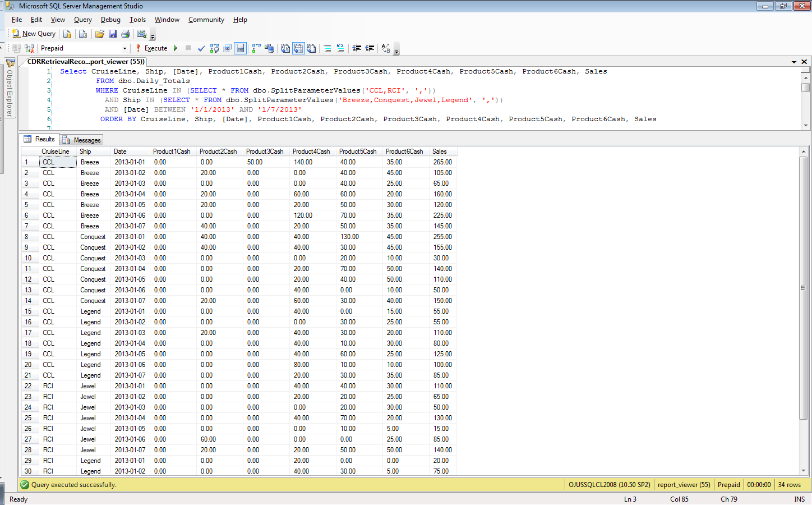The image size is (812, 505).
Task: Toggle Results to File output mode
Action: pyautogui.click(x=311, y=48)
